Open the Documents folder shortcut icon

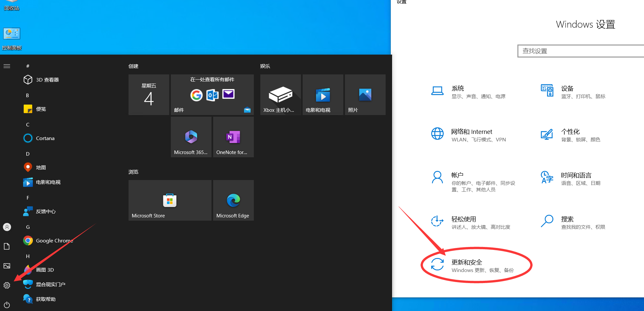click(x=7, y=246)
